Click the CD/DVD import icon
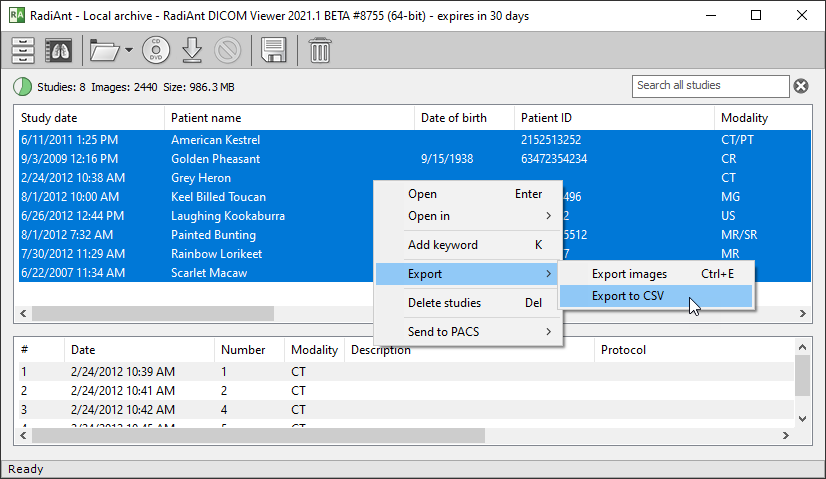The height and width of the screenshot is (479, 826). (x=156, y=51)
